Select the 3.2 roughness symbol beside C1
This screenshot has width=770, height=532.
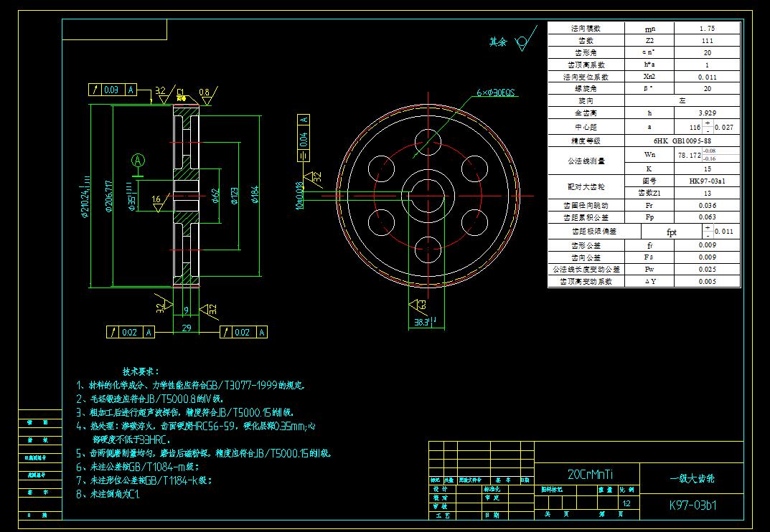coord(159,92)
